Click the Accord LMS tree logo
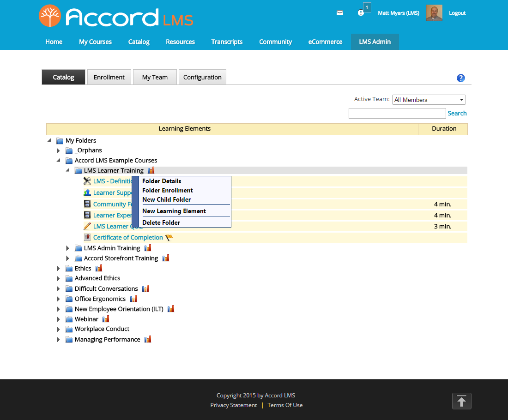The image size is (508, 420). [49, 16]
